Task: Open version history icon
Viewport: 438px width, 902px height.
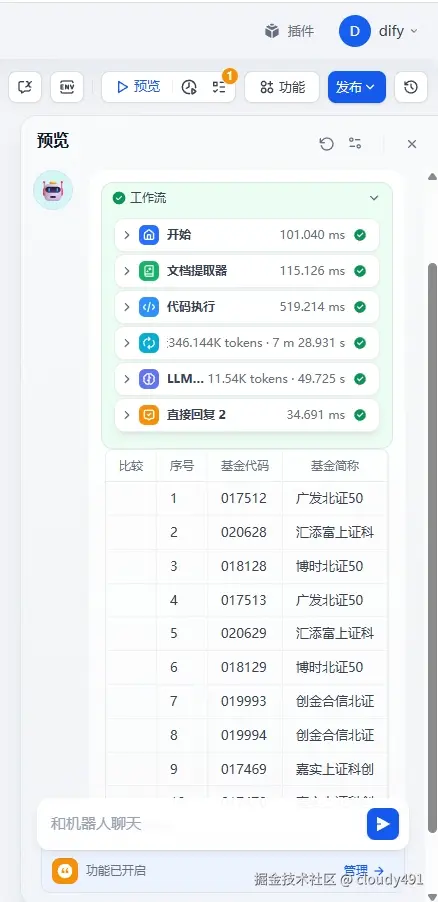Action: click(411, 87)
